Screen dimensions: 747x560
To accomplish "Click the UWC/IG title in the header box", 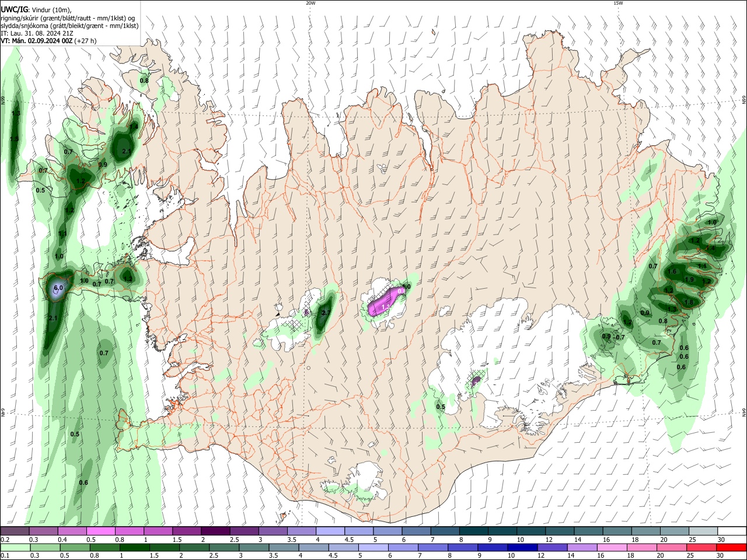I will (13, 9).
